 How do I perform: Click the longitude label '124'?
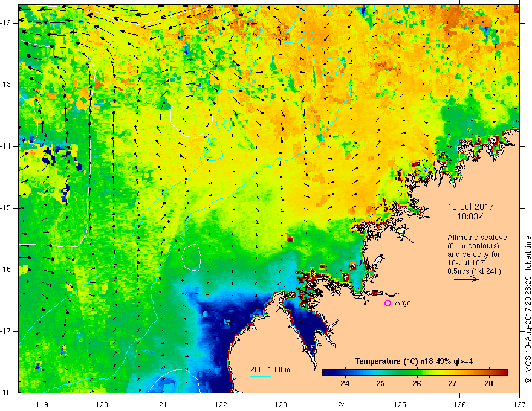pos(340,404)
